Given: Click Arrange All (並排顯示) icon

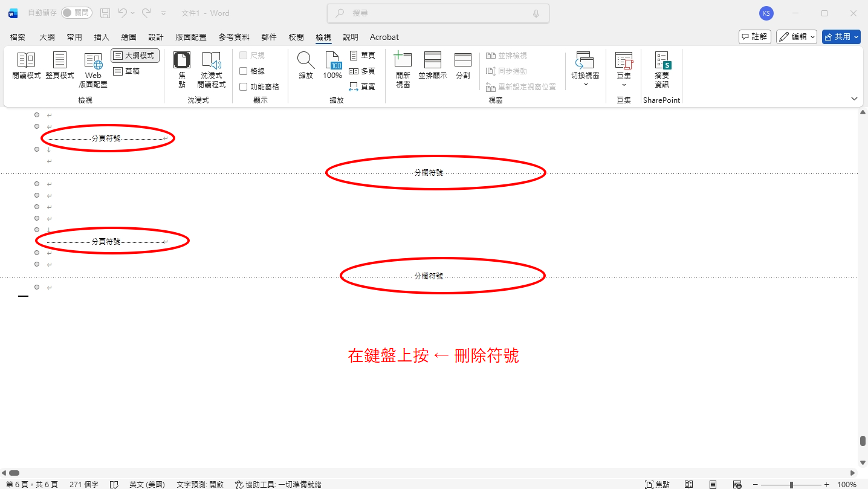Looking at the screenshot, I should [432, 66].
